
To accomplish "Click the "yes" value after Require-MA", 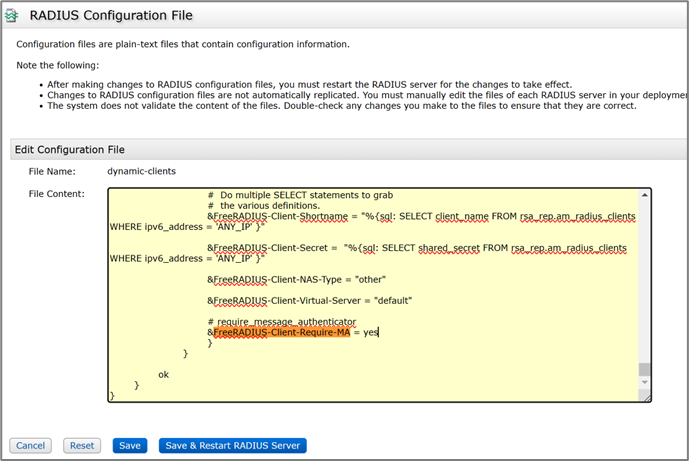I will click(370, 332).
